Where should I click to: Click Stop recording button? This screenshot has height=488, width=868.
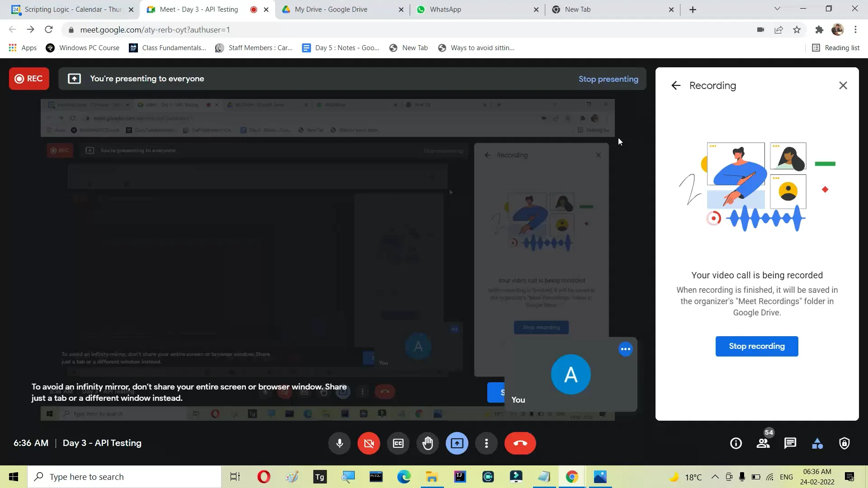click(x=757, y=346)
